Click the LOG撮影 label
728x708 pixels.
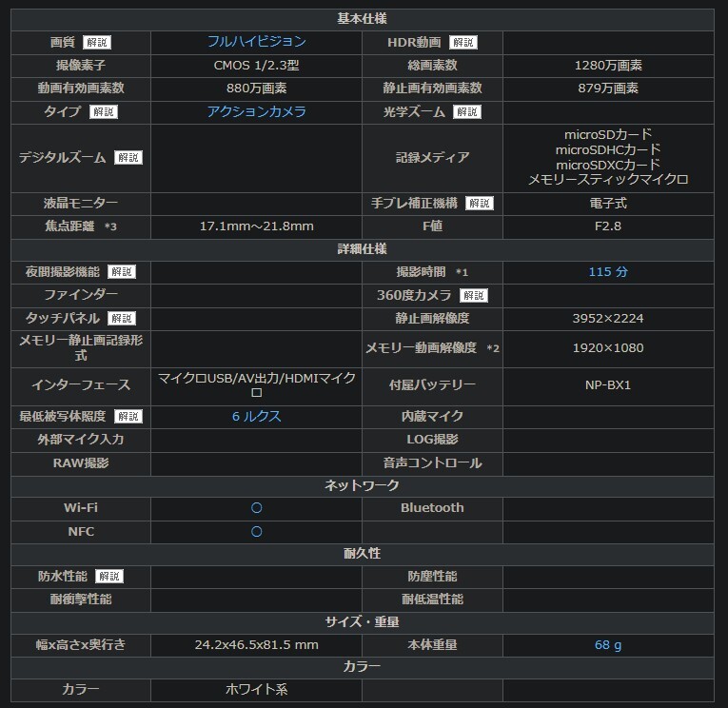point(432,440)
